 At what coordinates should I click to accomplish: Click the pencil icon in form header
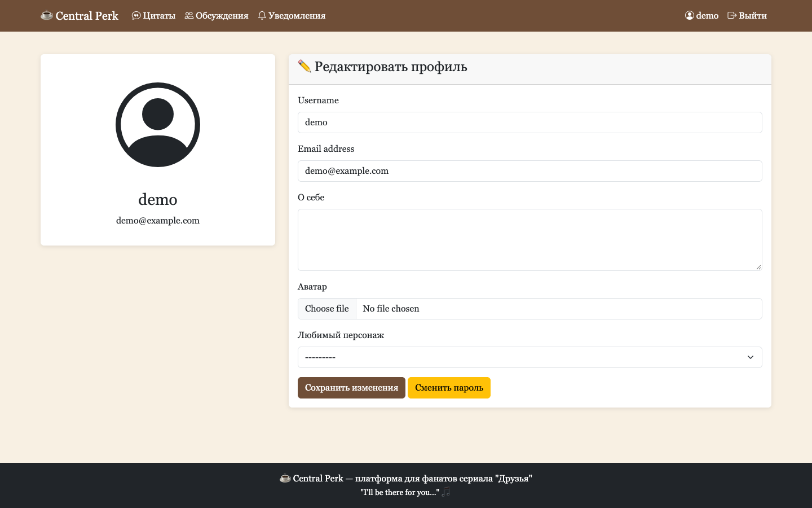coord(304,66)
